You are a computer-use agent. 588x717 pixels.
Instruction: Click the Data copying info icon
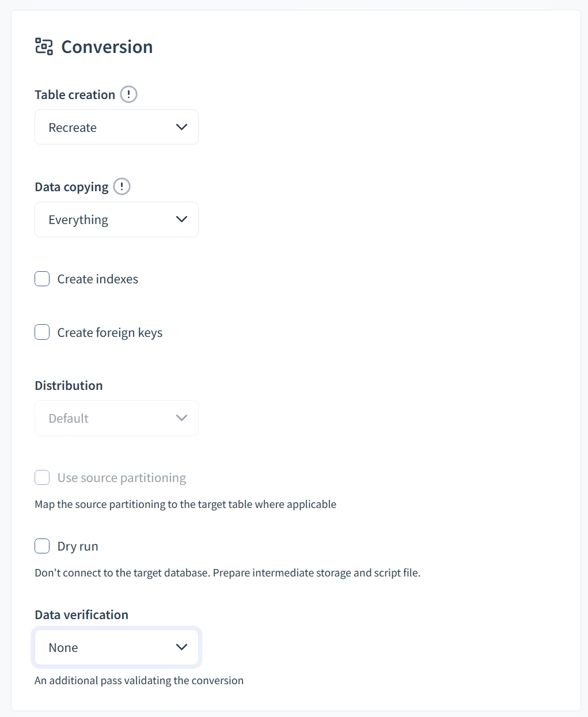click(x=122, y=187)
